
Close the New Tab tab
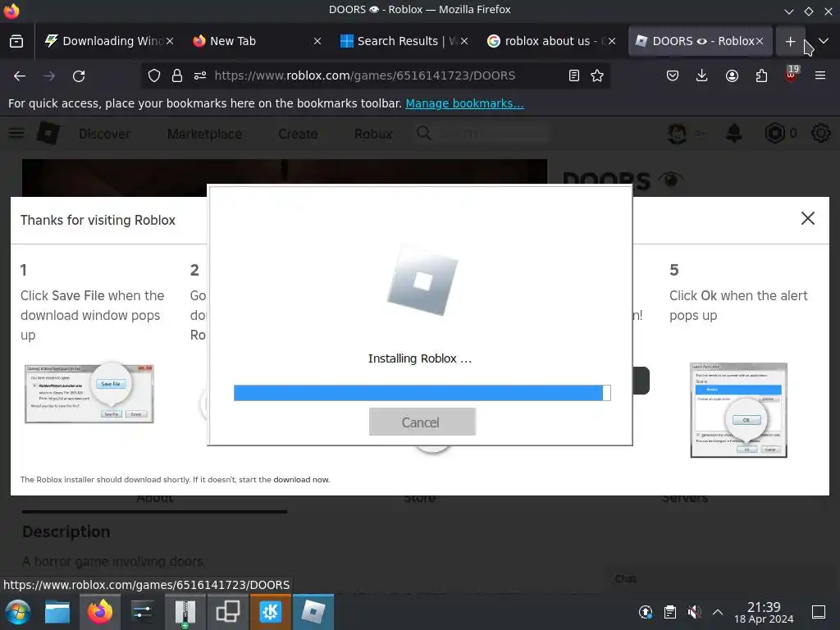click(x=317, y=41)
